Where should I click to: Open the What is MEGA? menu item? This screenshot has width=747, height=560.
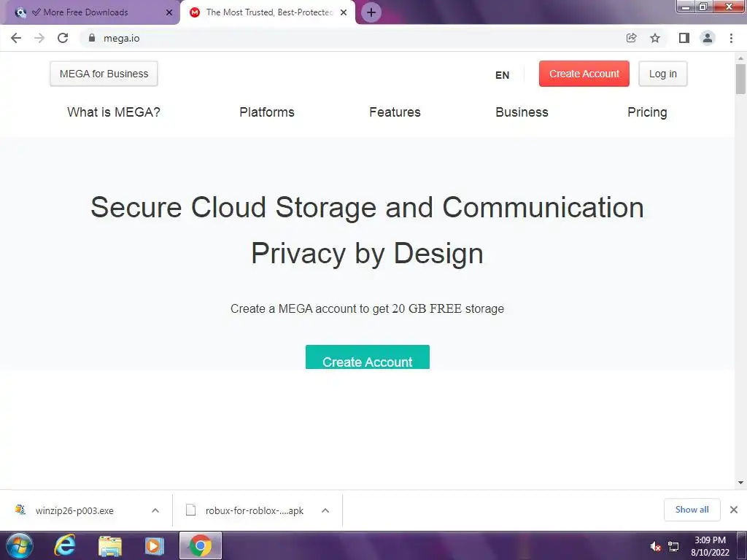[114, 112]
